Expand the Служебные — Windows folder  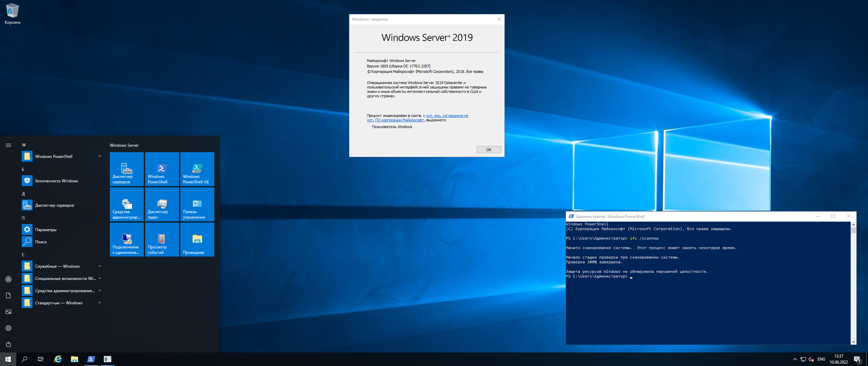click(x=62, y=266)
